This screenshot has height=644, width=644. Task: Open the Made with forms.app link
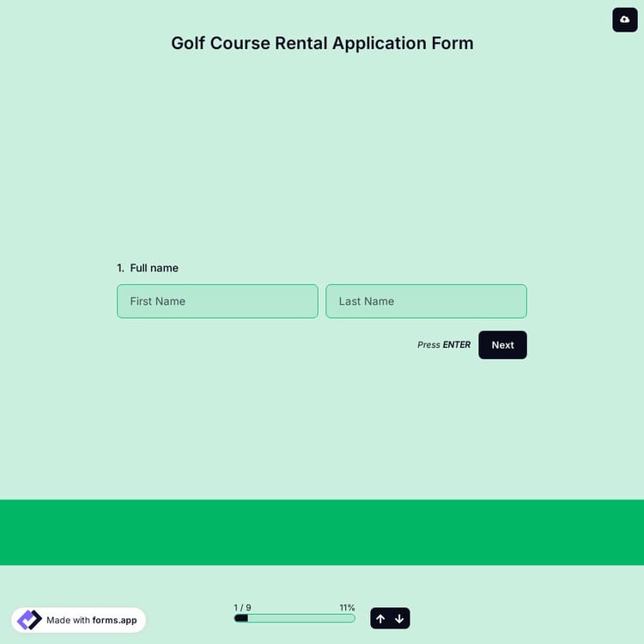click(x=79, y=620)
